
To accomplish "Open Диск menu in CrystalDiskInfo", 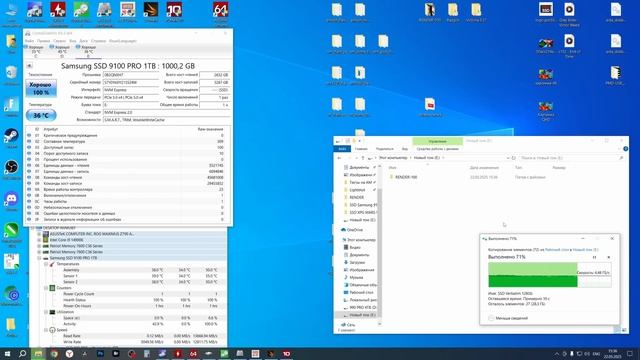I will click(x=83, y=41).
